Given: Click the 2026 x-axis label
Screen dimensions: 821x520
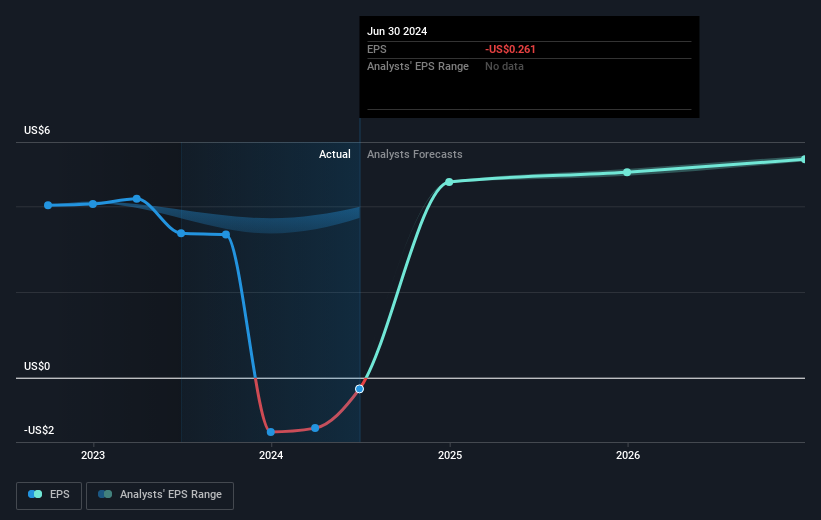Looking at the screenshot, I should click(628, 455).
